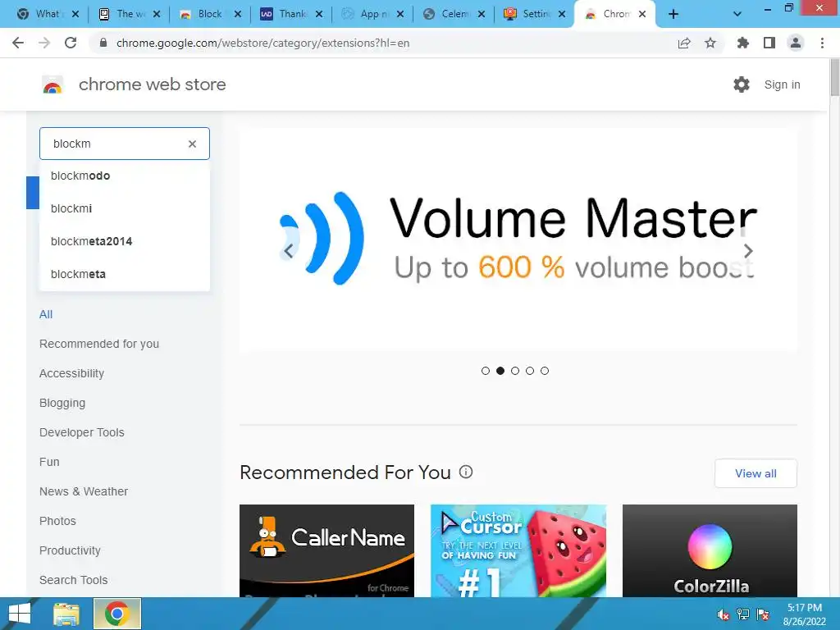Image resolution: width=840 pixels, height=630 pixels.
Task: Open the Chrome profile avatar
Action: tap(796, 43)
